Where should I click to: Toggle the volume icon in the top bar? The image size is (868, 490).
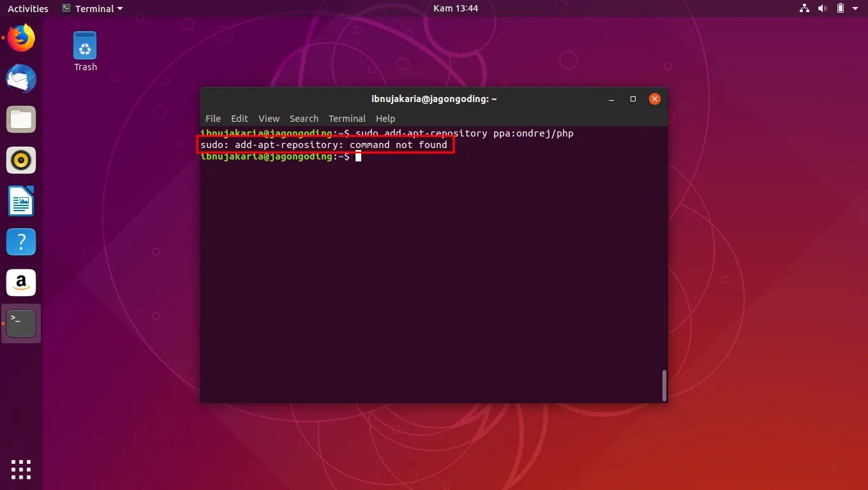coord(822,8)
